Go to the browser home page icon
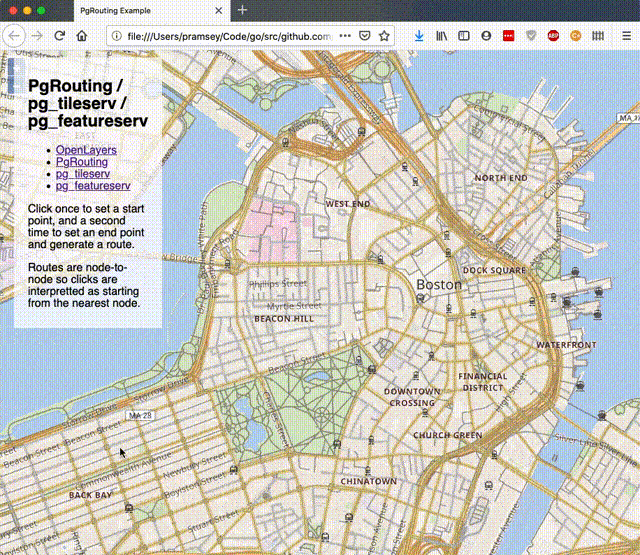The image size is (640, 555). pos(82,35)
